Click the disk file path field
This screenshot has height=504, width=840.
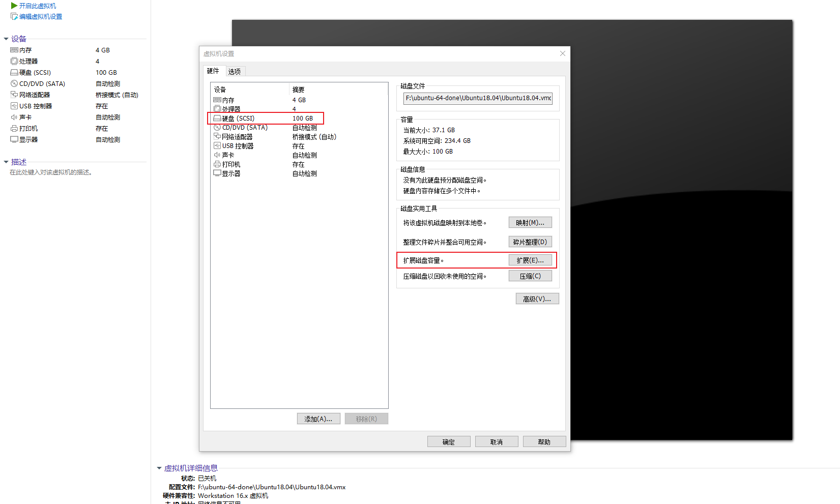click(x=478, y=98)
